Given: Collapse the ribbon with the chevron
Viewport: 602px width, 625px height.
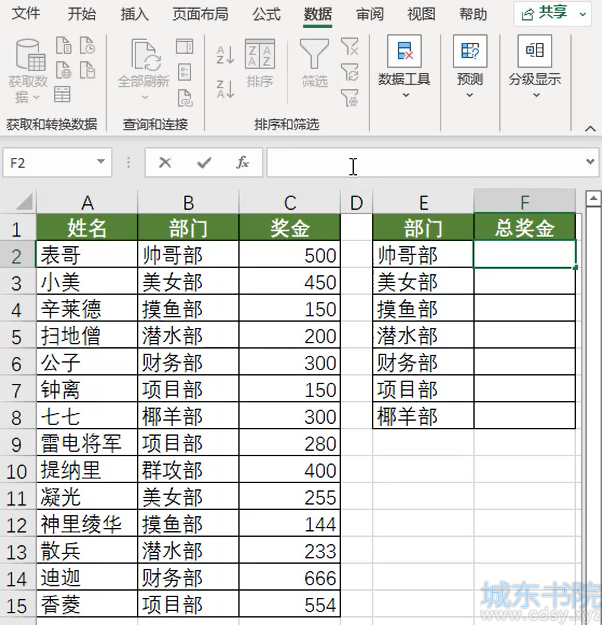Looking at the screenshot, I should pos(590,129).
